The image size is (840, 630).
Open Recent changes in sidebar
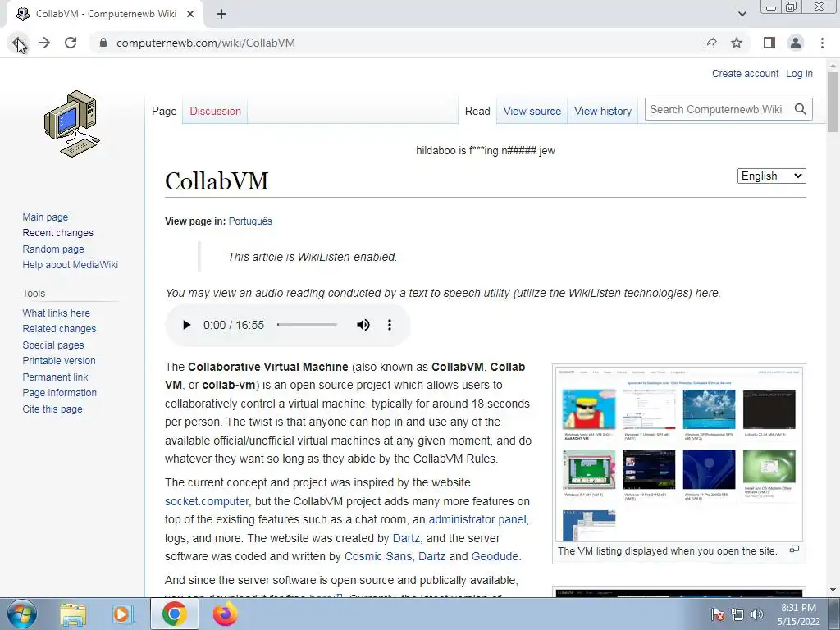(58, 232)
